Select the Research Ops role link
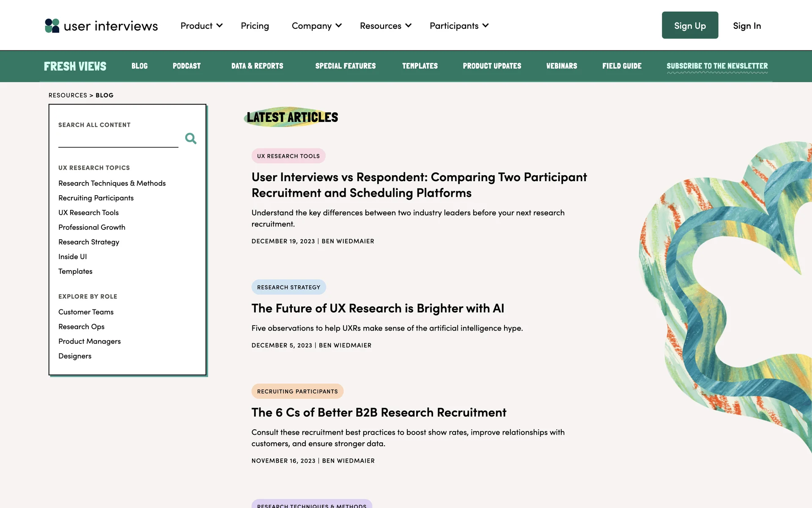 [81, 326]
